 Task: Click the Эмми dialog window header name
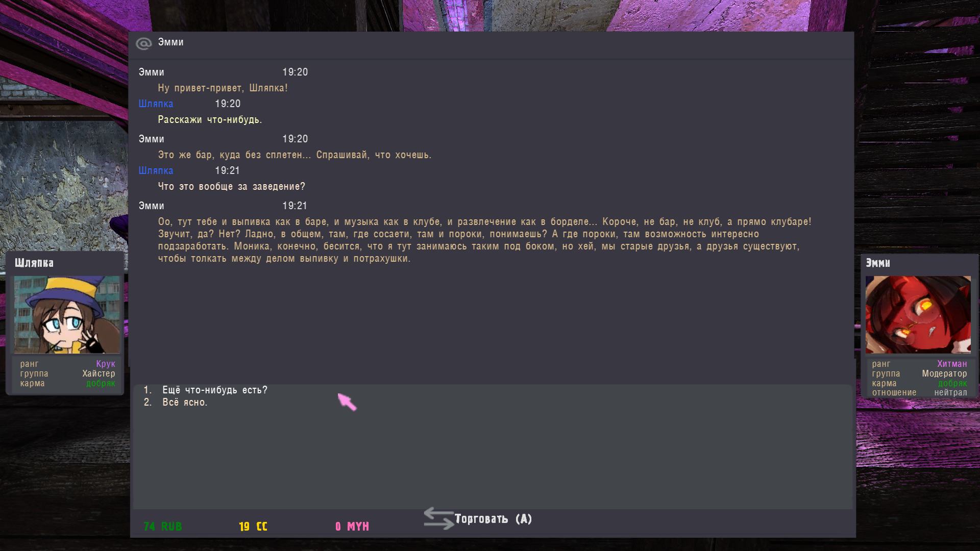point(170,42)
